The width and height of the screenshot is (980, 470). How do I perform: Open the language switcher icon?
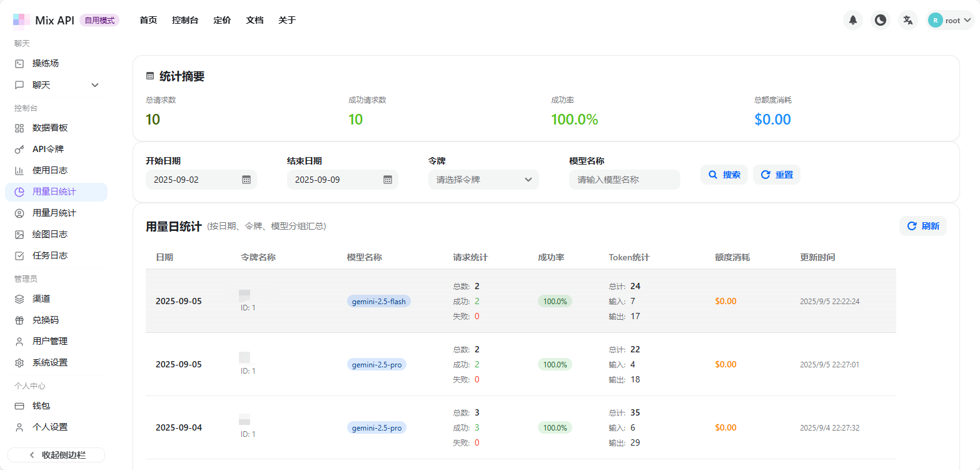(x=907, y=20)
